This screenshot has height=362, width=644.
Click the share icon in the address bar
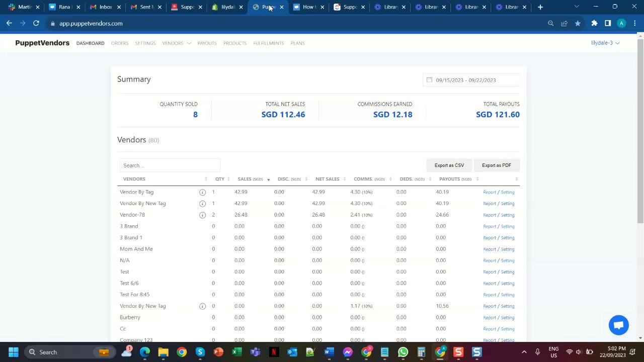[564, 23]
